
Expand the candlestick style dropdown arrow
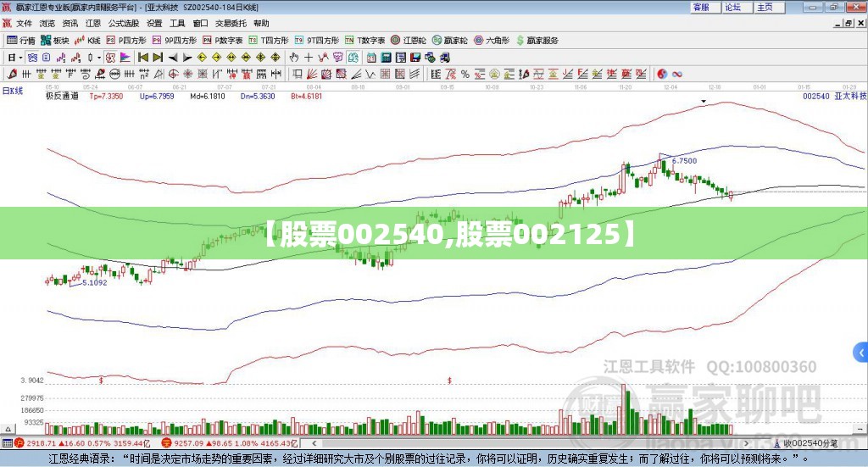[x=99, y=58]
